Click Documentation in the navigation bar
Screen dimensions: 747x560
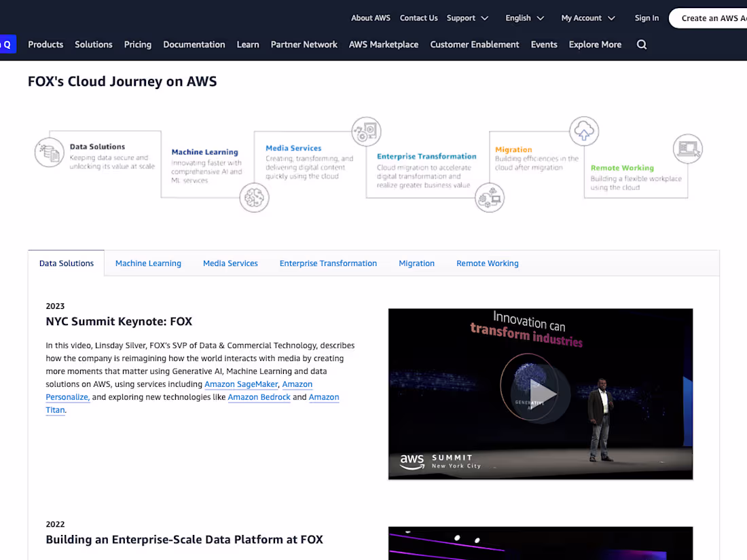click(x=194, y=44)
